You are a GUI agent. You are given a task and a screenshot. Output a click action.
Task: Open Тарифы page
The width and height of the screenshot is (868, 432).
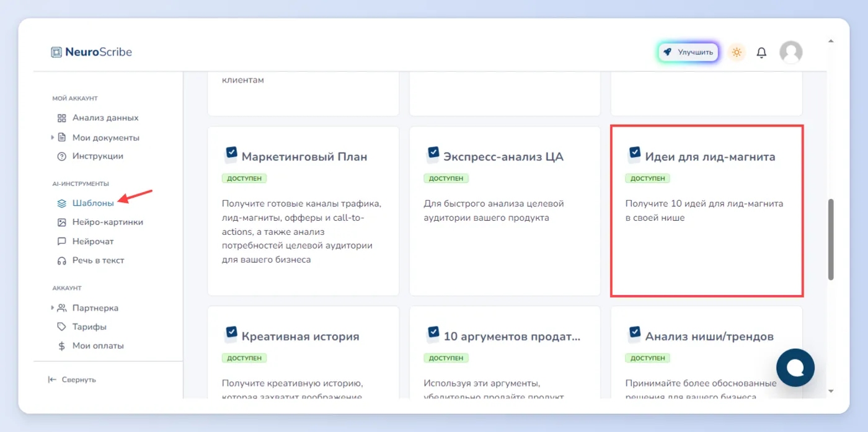pyautogui.click(x=89, y=327)
